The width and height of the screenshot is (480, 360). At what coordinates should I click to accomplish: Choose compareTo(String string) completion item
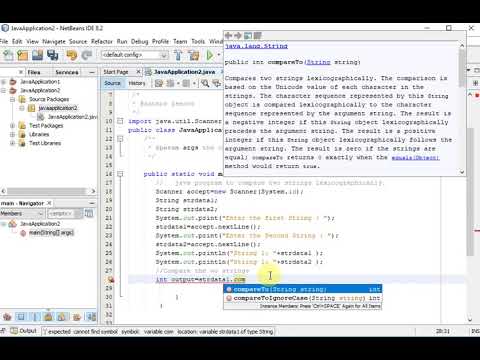[x=303, y=289]
